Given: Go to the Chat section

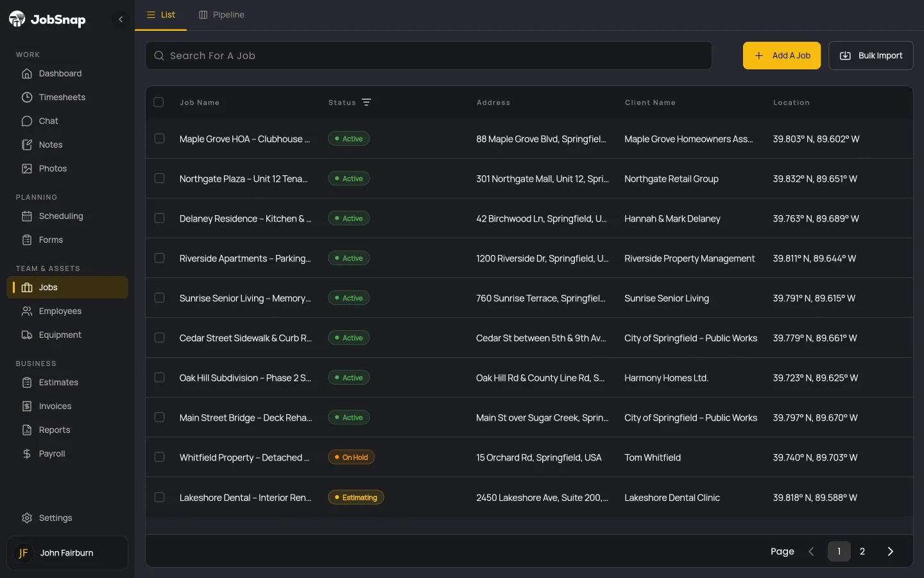Looking at the screenshot, I should 67,121.
